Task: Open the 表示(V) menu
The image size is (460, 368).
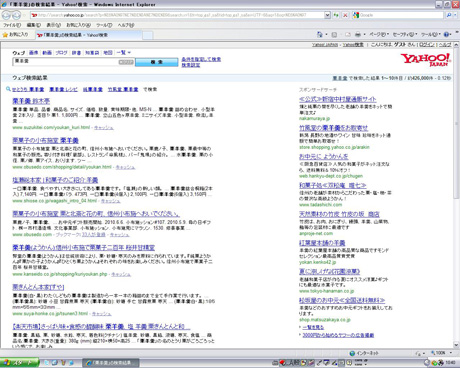Action: (x=53, y=25)
